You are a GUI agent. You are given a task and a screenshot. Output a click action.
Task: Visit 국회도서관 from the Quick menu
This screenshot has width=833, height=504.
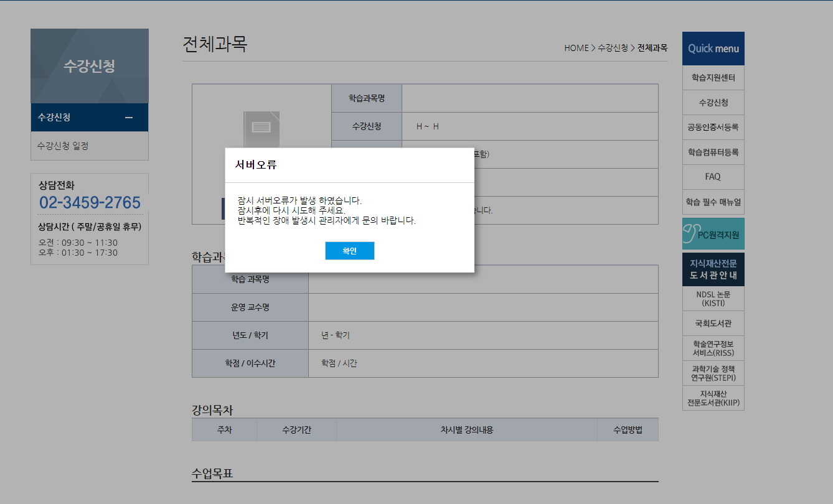713,323
